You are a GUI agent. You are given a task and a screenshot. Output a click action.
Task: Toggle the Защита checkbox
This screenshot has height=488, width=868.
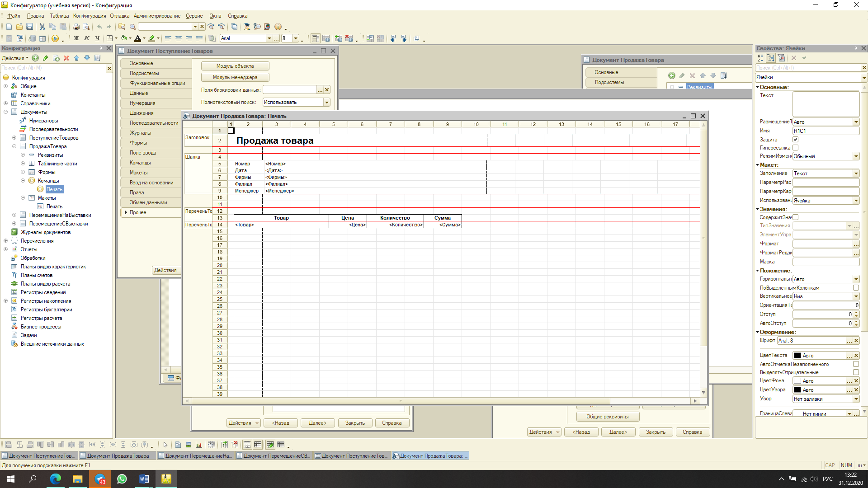click(796, 140)
